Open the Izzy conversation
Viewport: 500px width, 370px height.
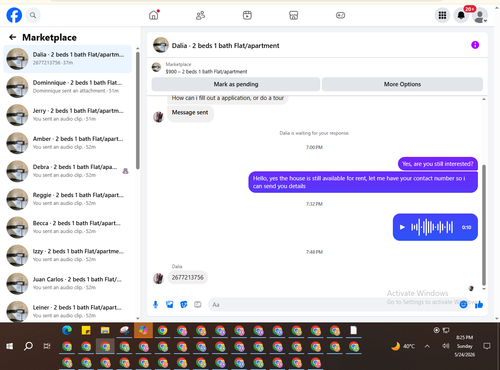click(x=68, y=255)
